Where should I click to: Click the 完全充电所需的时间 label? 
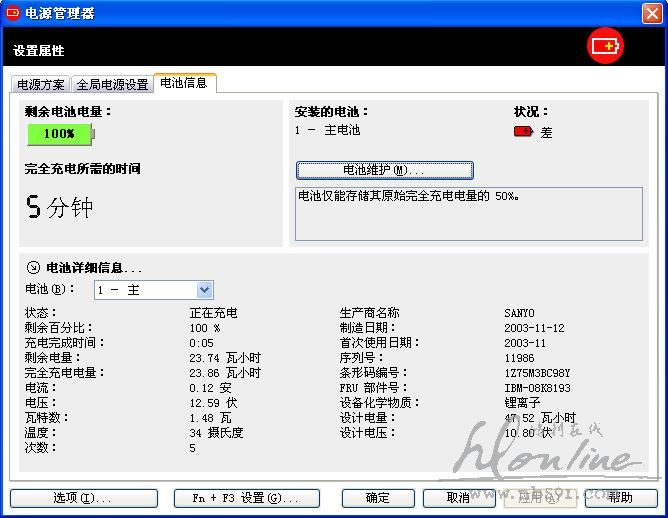pos(83,169)
